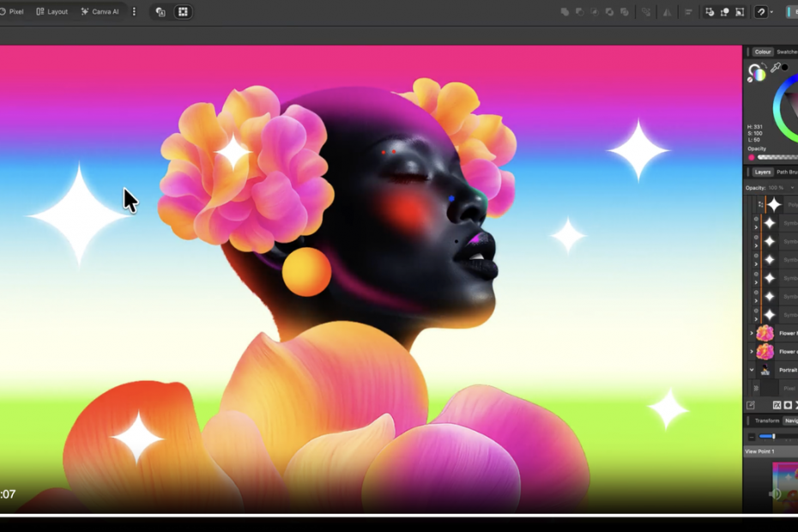The width and height of the screenshot is (798, 532).
Task: Click the mask layer icon
Action: click(788, 405)
